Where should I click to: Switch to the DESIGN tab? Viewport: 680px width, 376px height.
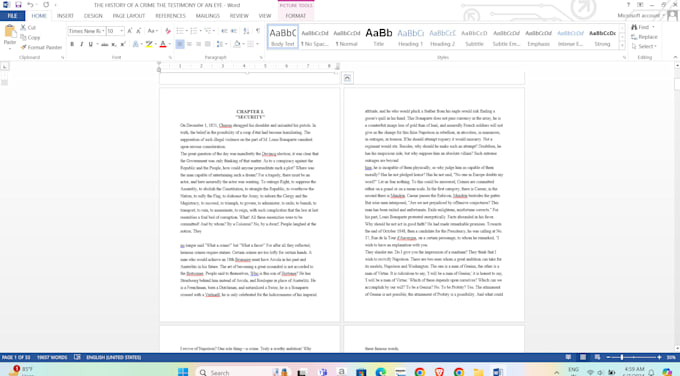[x=93, y=16]
